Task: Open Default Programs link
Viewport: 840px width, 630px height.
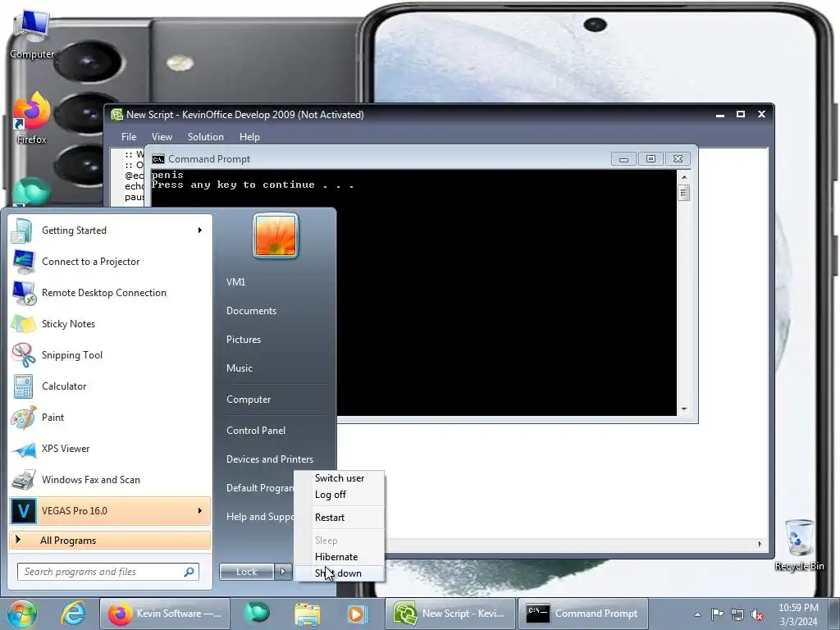Action: click(260, 487)
